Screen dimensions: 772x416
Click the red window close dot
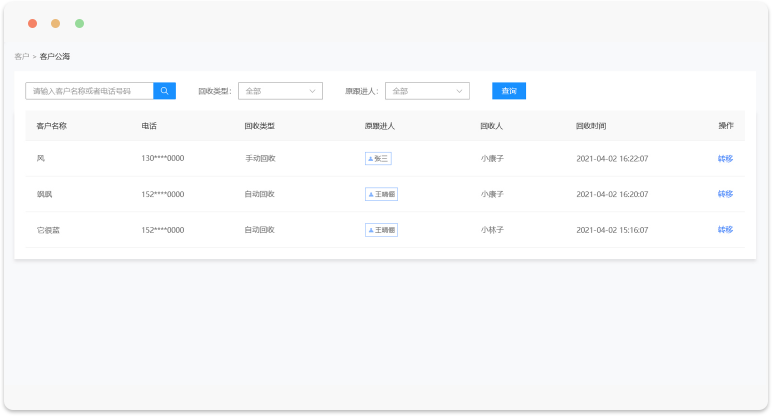[32, 23]
